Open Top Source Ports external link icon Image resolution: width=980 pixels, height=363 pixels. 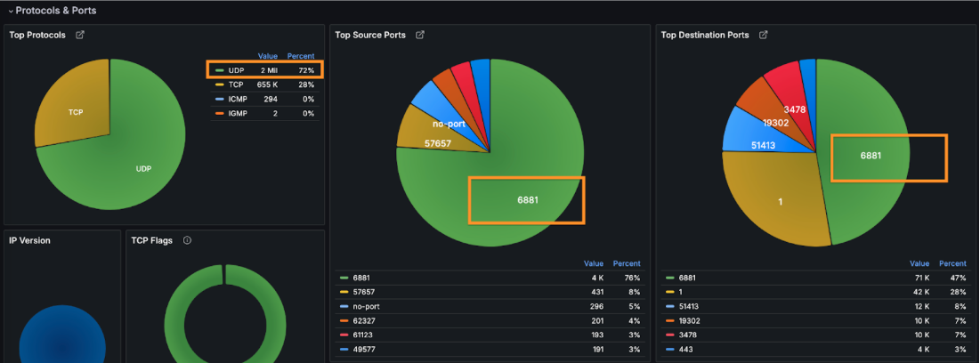[x=420, y=36]
